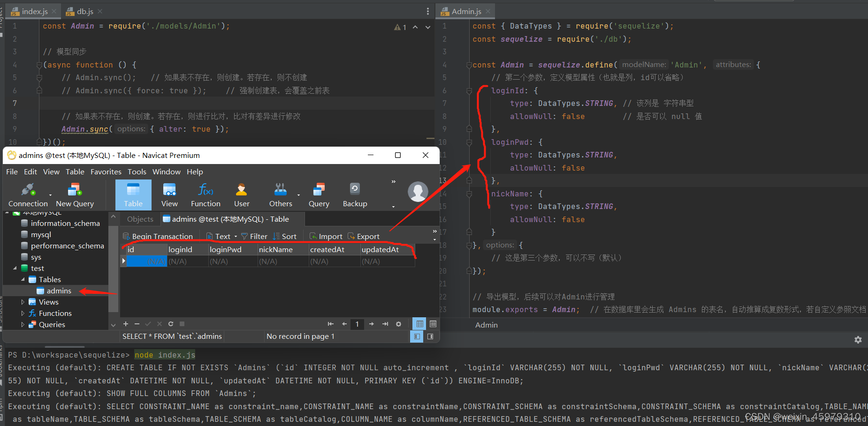Expand the Views node in sidebar
Viewport: 868px width, 426px height.
pos(22,302)
